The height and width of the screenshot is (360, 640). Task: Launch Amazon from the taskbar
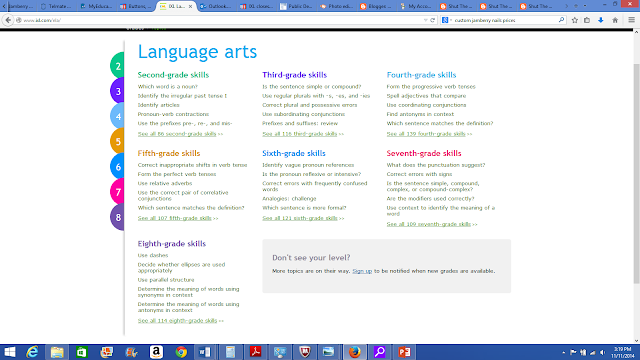click(x=156, y=352)
